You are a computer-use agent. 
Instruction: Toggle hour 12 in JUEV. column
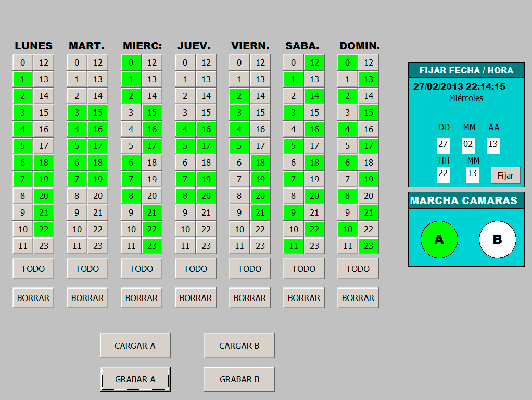206,63
